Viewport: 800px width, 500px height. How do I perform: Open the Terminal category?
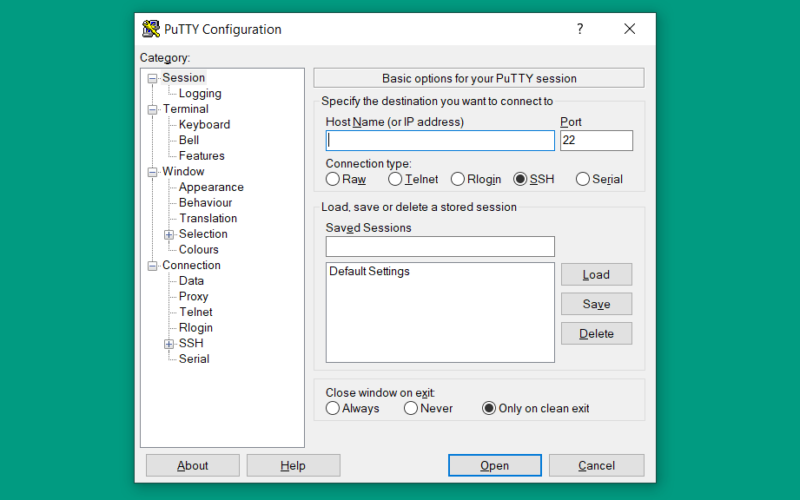click(186, 109)
